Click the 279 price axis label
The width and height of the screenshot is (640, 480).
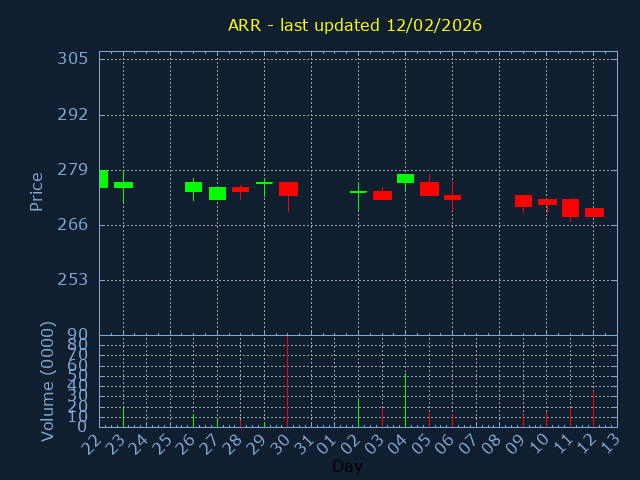(73, 170)
